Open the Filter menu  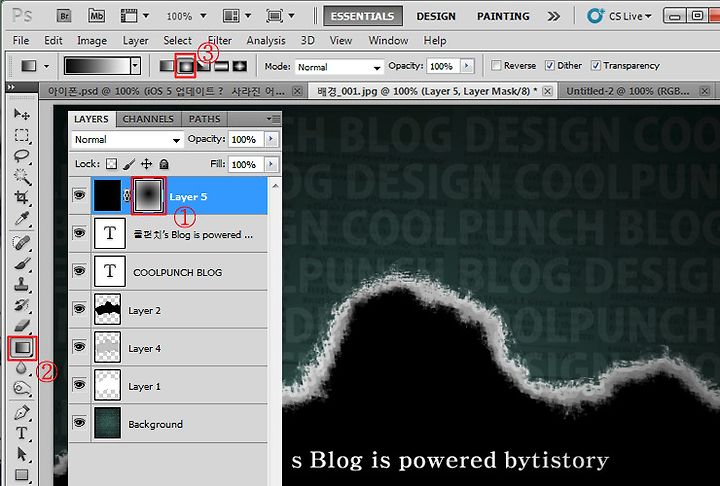pyautogui.click(x=219, y=40)
